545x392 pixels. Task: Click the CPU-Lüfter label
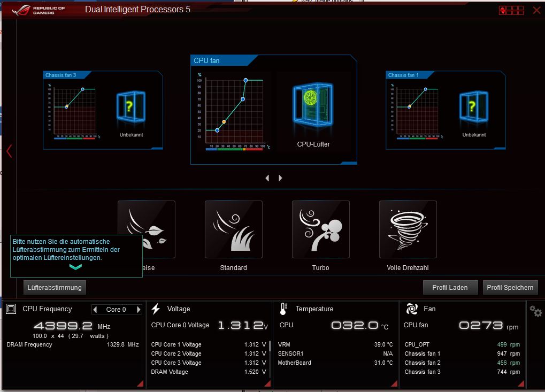pyautogui.click(x=313, y=144)
